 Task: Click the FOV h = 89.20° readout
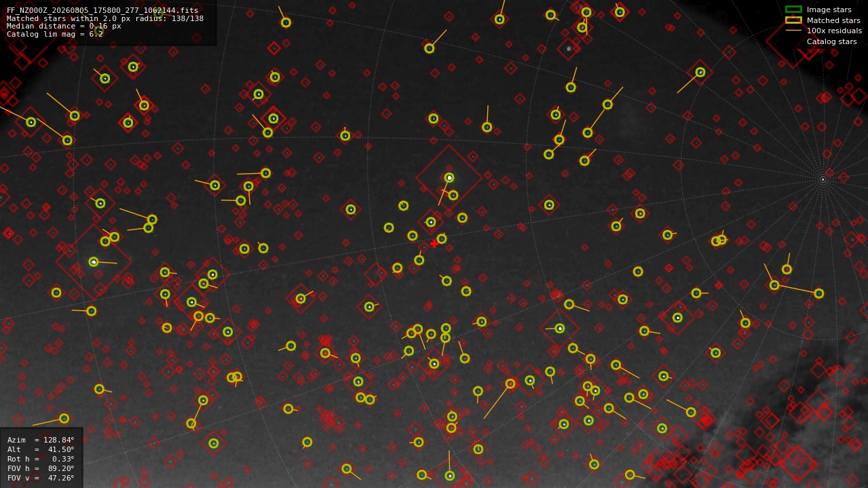tap(41, 468)
